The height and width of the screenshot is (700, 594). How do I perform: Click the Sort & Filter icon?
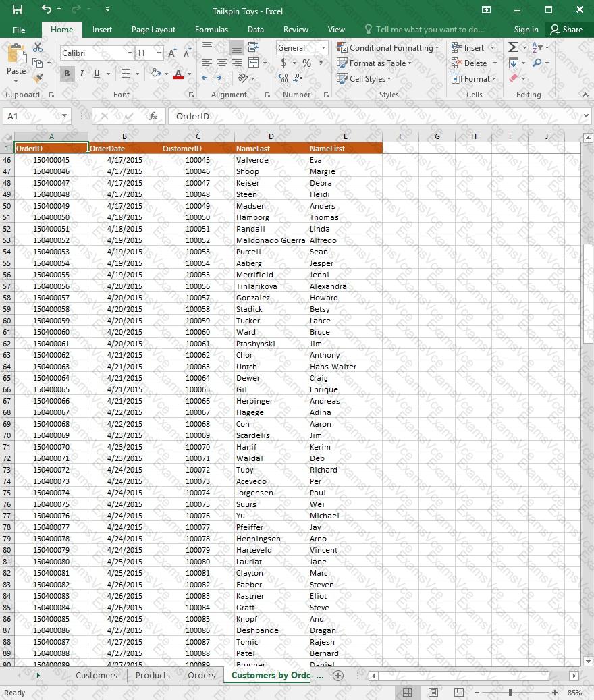coord(537,47)
